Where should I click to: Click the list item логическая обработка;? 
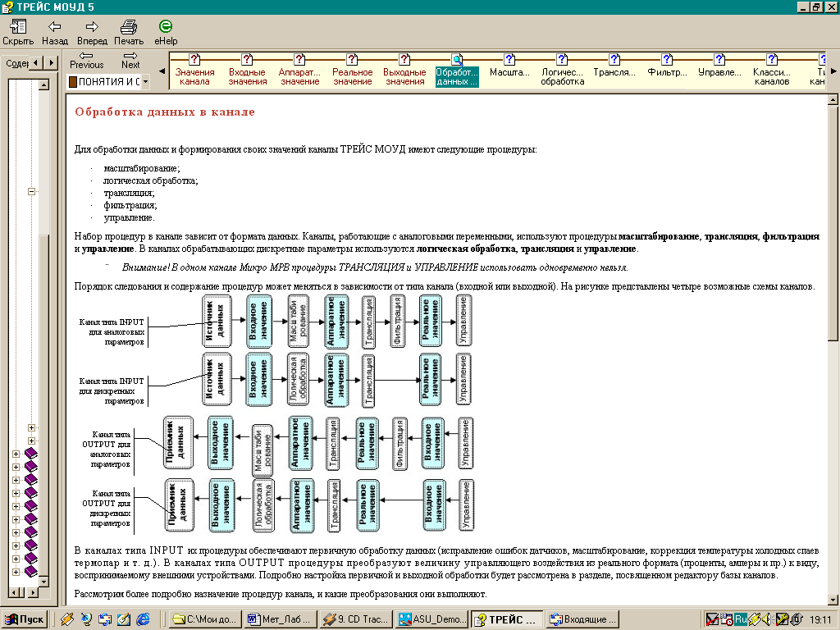[x=151, y=180]
